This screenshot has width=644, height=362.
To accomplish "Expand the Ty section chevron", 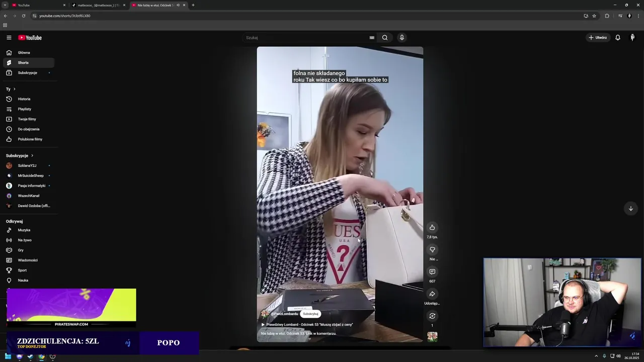I will tap(14, 89).
